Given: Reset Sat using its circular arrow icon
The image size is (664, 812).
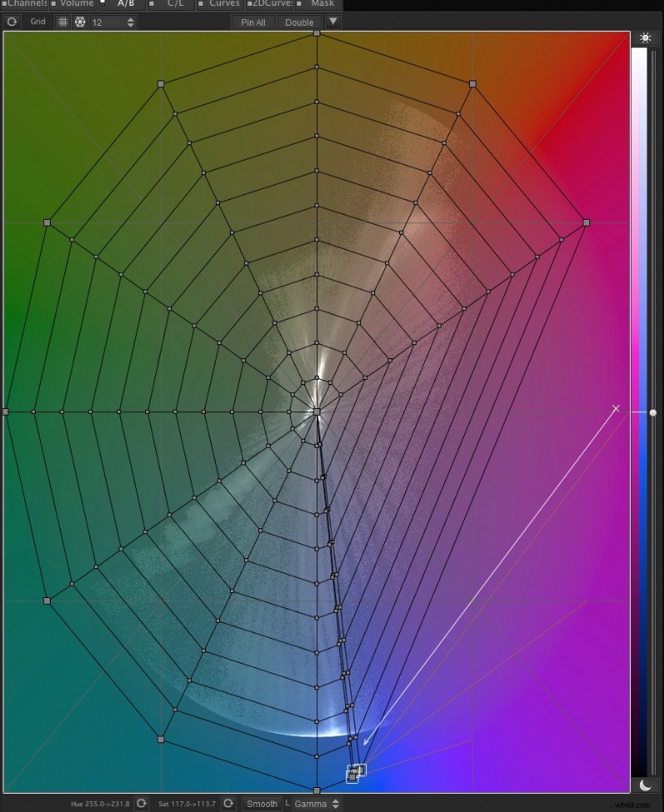Looking at the screenshot, I should (227, 804).
